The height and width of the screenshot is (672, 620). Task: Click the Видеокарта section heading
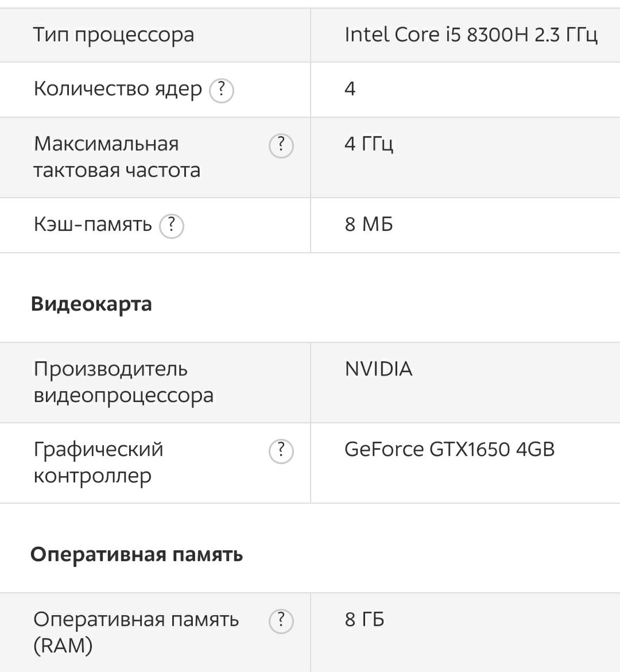pos(91,304)
